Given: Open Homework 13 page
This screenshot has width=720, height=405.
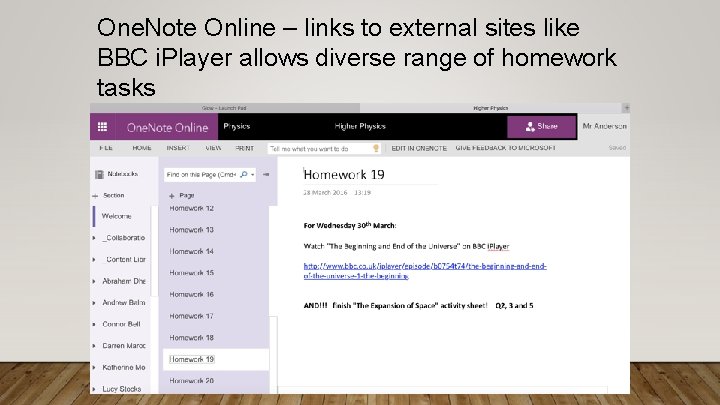Looking at the screenshot, I should [x=191, y=230].
